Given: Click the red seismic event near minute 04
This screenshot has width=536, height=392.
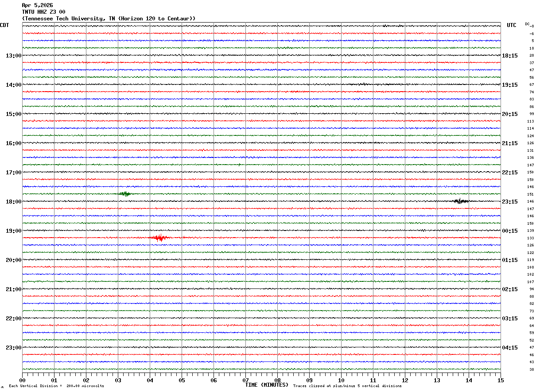Looking at the screenshot, I should (x=159, y=238).
